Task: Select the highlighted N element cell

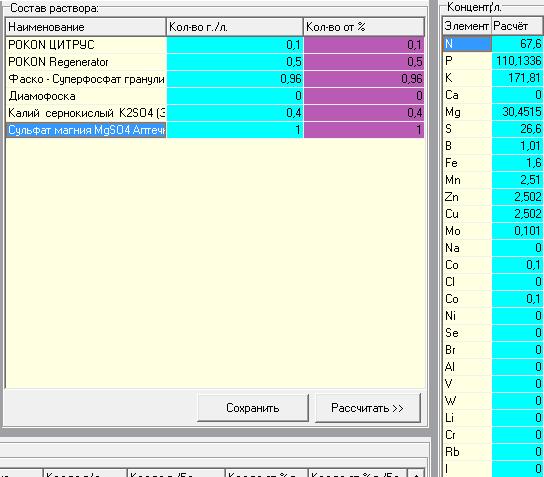Action: point(467,44)
